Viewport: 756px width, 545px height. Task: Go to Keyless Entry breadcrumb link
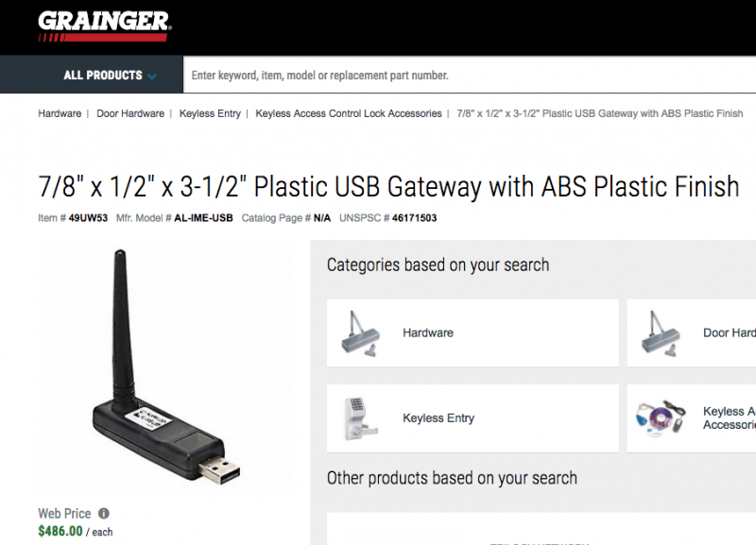[210, 113]
